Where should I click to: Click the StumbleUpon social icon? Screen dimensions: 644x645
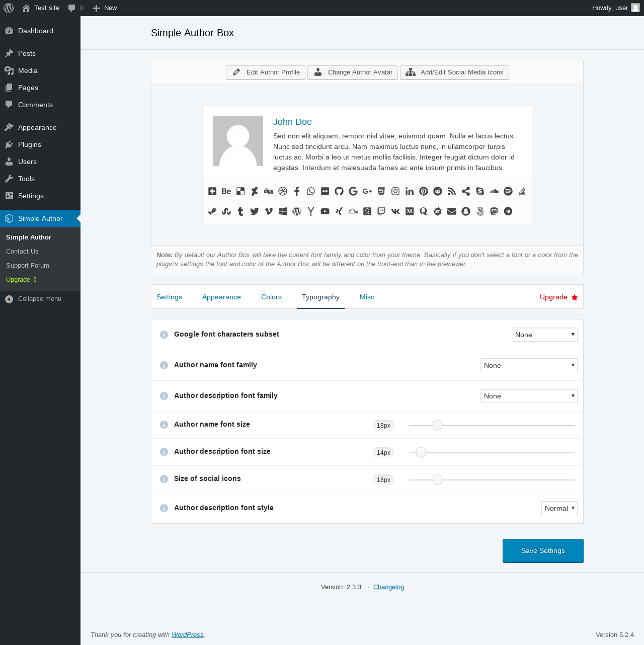(x=226, y=211)
